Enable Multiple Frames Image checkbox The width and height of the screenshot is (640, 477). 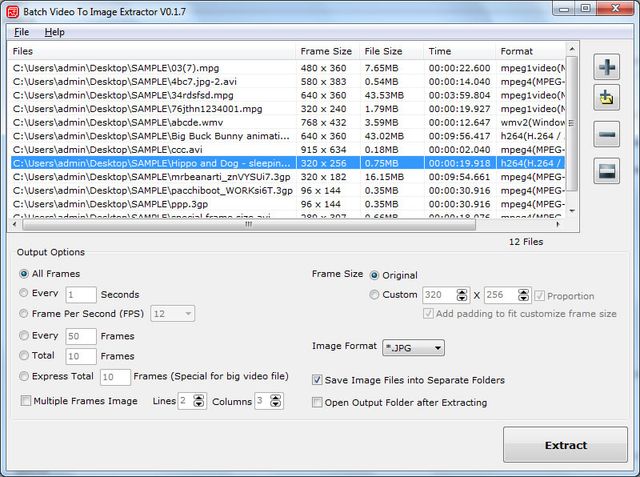pos(25,401)
